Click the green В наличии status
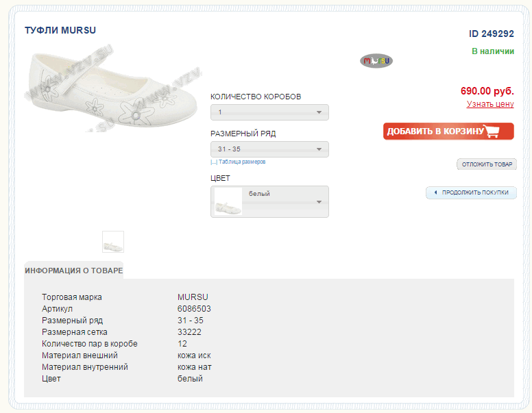The image size is (532, 413). 492,51
